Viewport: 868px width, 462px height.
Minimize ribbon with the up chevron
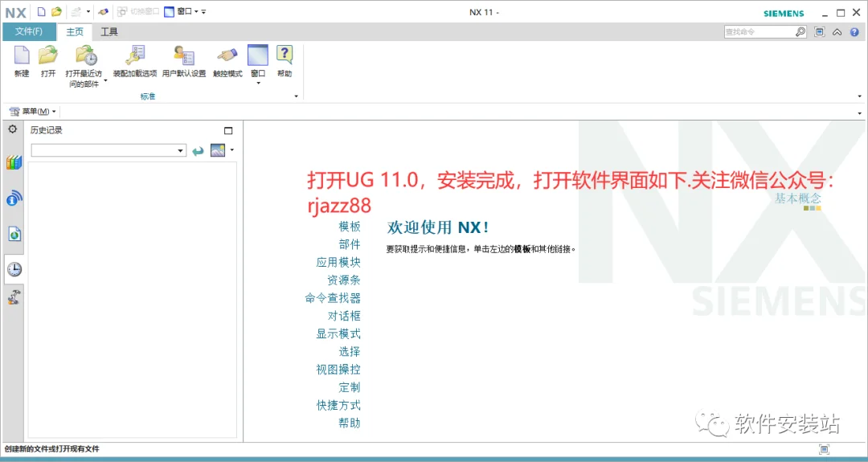(x=837, y=32)
